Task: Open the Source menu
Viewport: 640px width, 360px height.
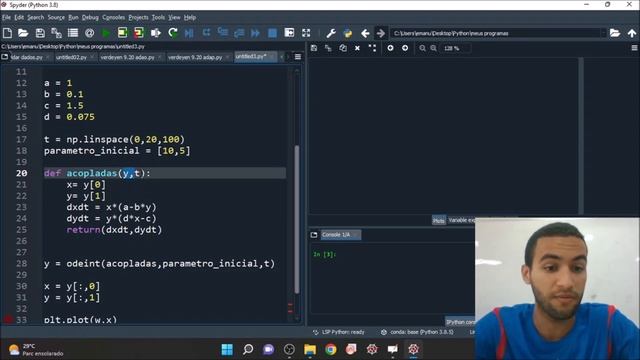Action: [56, 18]
